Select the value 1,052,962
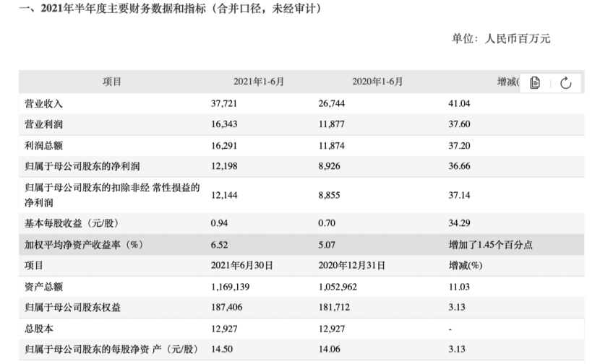This screenshot has height=364, width=600. click(x=338, y=287)
